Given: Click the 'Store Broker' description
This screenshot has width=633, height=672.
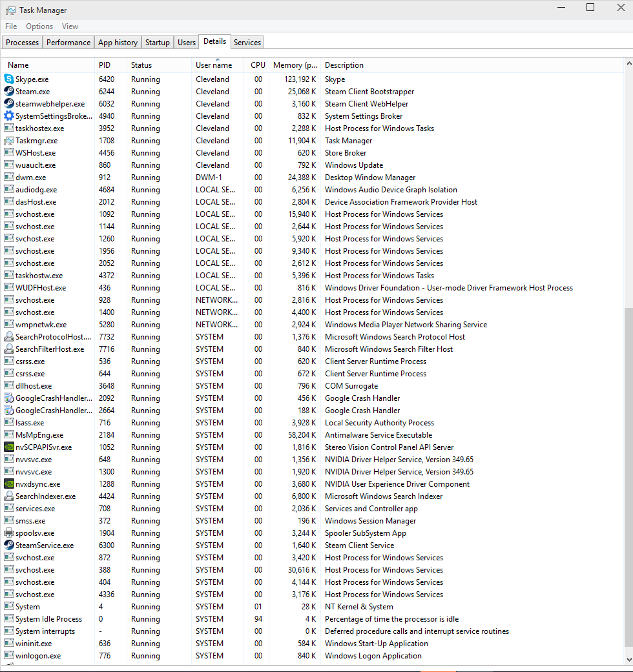Looking at the screenshot, I should point(346,153).
